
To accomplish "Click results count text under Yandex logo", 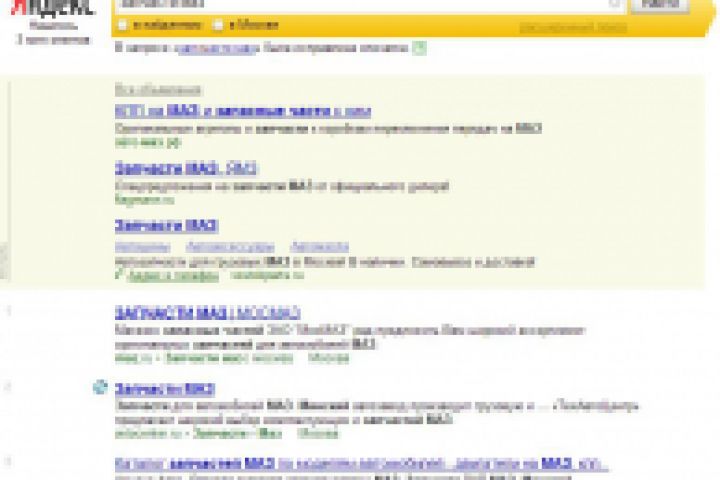I will pyautogui.click(x=53, y=40).
